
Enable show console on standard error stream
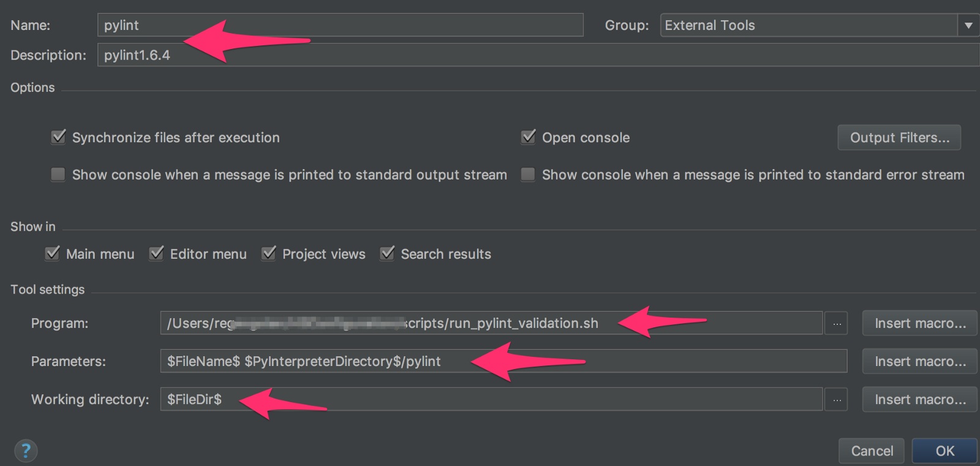[528, 175]
